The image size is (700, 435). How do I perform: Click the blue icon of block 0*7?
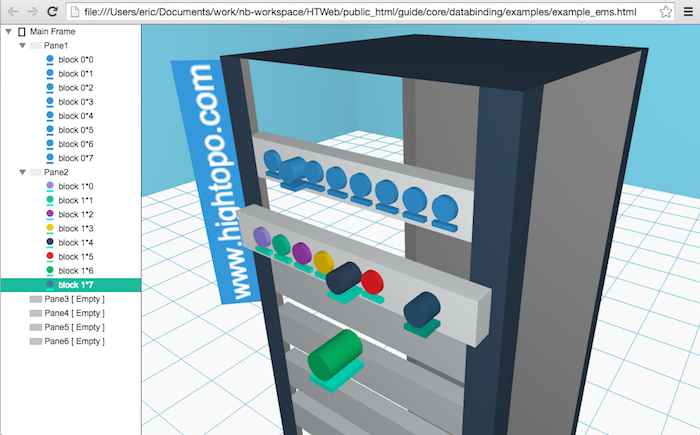pos(50,158)
